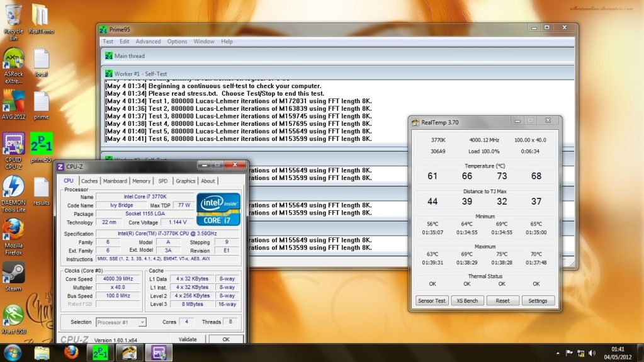Image resolution: width=644 pixels, height=362 pixels.
Task: Click the XS Bench button in RealTemp
Action: [467, 300]
